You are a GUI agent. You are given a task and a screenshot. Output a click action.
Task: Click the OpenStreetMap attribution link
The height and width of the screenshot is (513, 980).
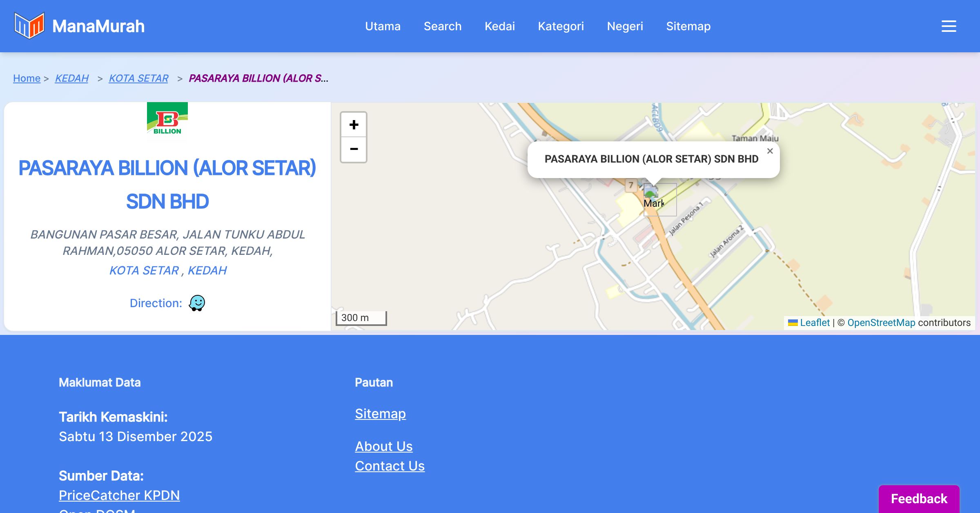click(x=881, y=323)
